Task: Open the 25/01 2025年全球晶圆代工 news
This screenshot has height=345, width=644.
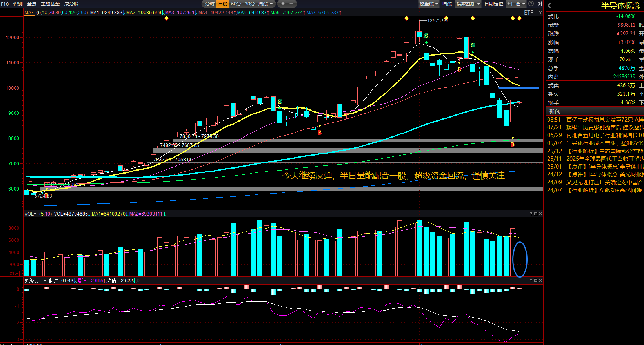Action: (595, 159)
